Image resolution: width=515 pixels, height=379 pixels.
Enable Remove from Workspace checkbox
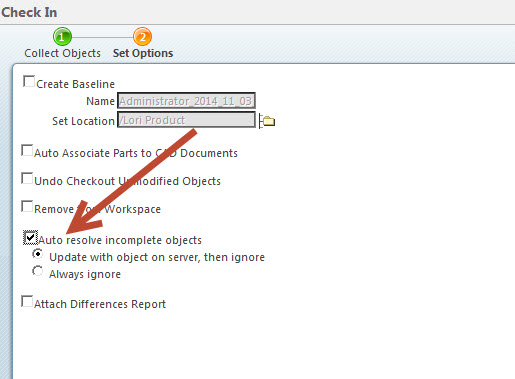coord(27,206)
